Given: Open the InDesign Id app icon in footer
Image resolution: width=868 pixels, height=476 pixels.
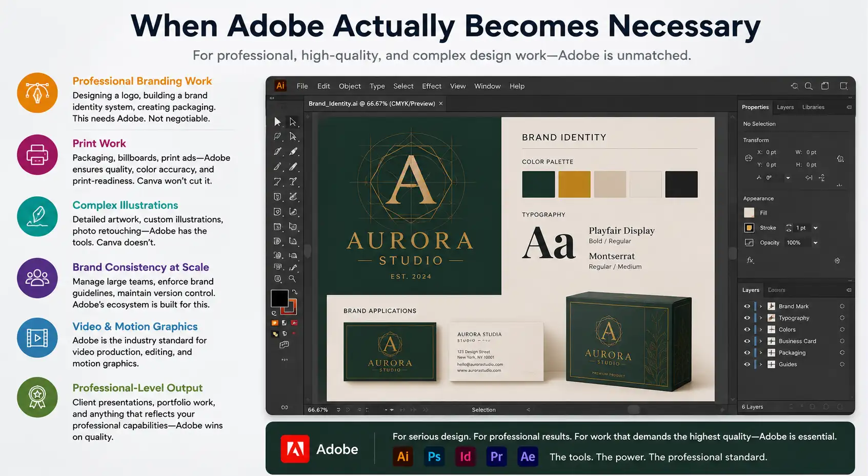Looking at the screenshot, I should 466,457.
